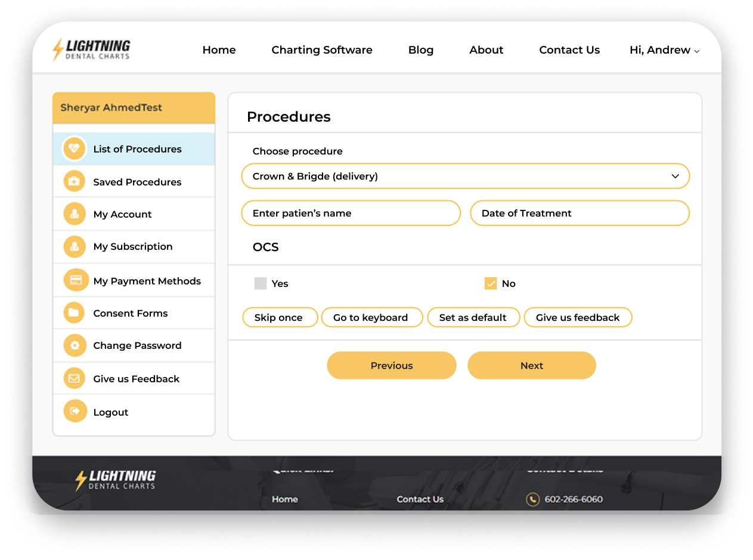Check the Yes checkbox under OCS
753x560 pixels.
(x=261, y=283)
